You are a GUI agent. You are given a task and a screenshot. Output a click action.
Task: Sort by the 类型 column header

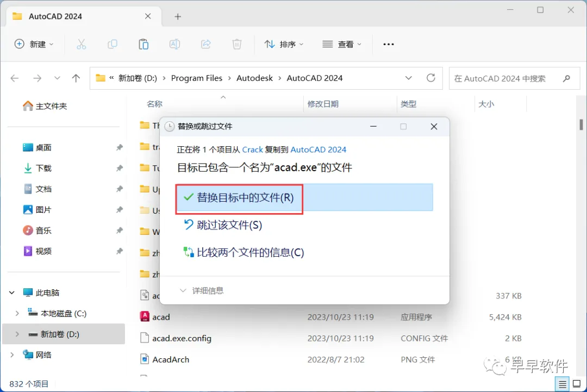point(408,104)
